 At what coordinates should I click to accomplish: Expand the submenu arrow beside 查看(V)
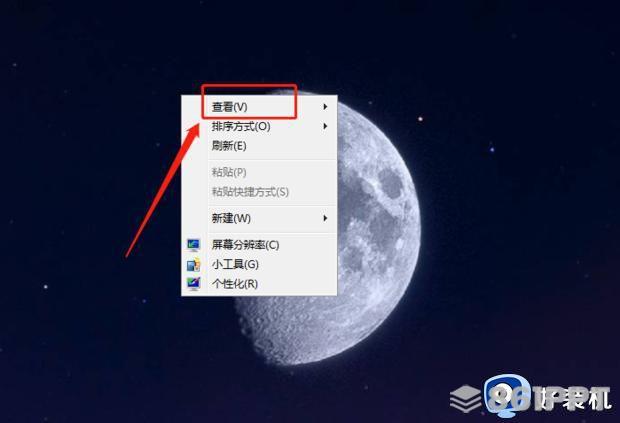325,107
